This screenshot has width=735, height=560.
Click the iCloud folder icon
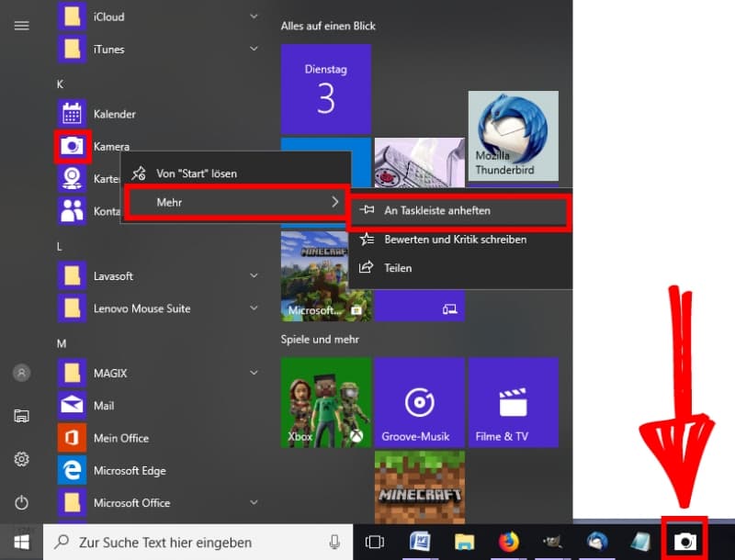click(x=72, y=17)
